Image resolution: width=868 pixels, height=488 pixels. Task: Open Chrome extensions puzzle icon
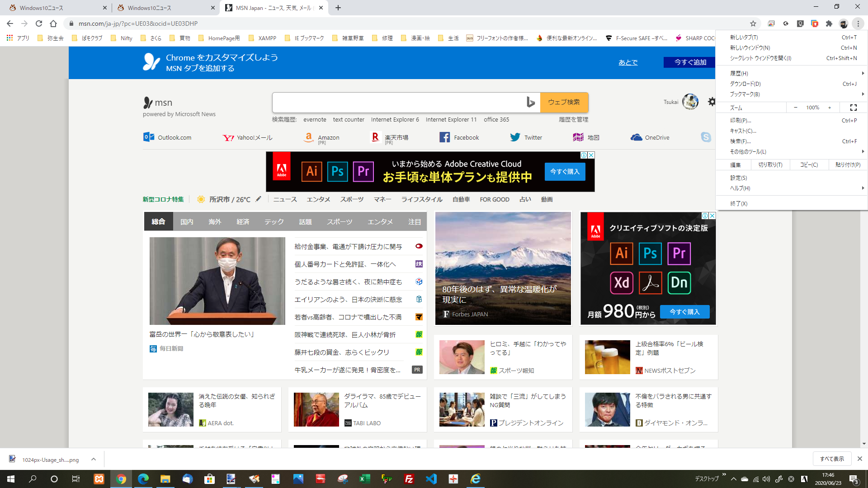tap(829, 23)
